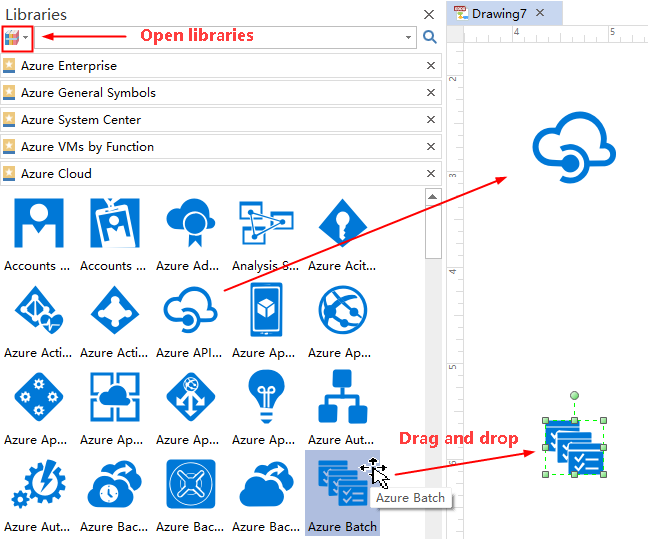The width and height of the screenshot is (648, 539).
Task: Click the rotation handle of Azure Batch shape
Action: pyautogui.click(x=574, y=396)
